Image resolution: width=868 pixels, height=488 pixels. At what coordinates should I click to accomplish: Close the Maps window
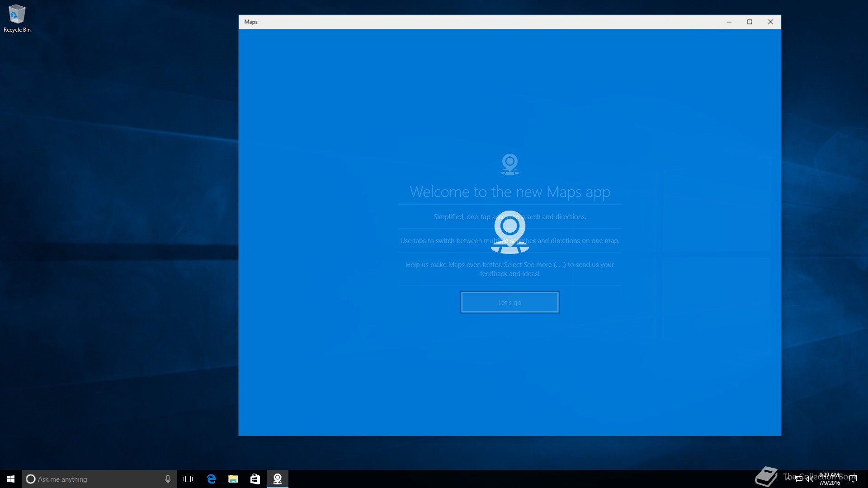(770, 22)
